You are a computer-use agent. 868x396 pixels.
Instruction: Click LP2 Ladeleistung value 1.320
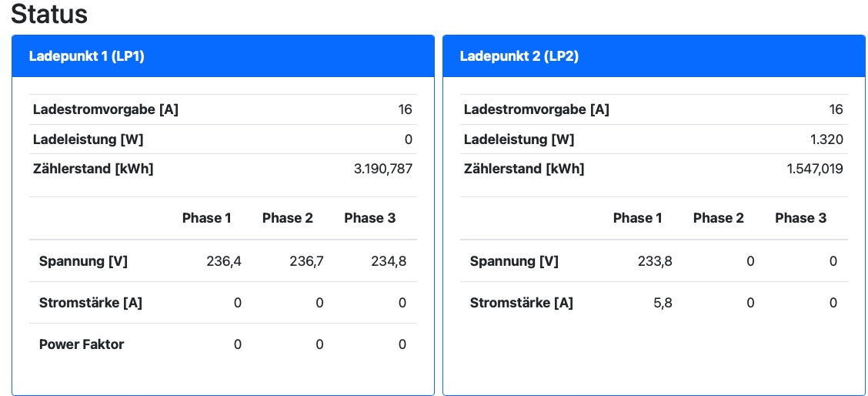tap(827, 139)
